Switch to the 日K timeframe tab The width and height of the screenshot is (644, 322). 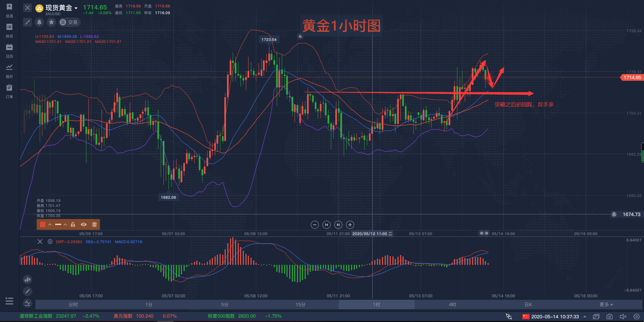point(528,305)
